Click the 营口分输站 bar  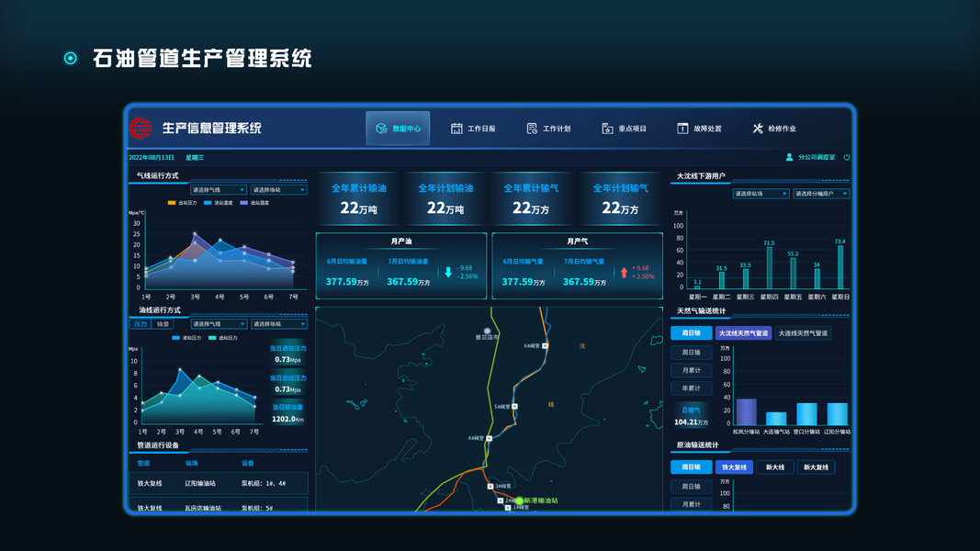point(806,413)
